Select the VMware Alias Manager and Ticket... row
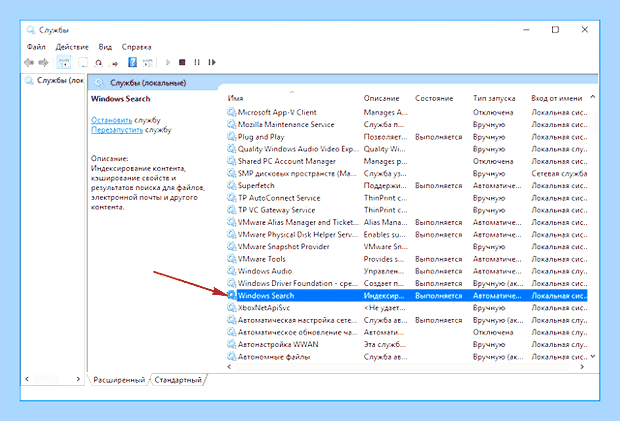 coord(407,222)
